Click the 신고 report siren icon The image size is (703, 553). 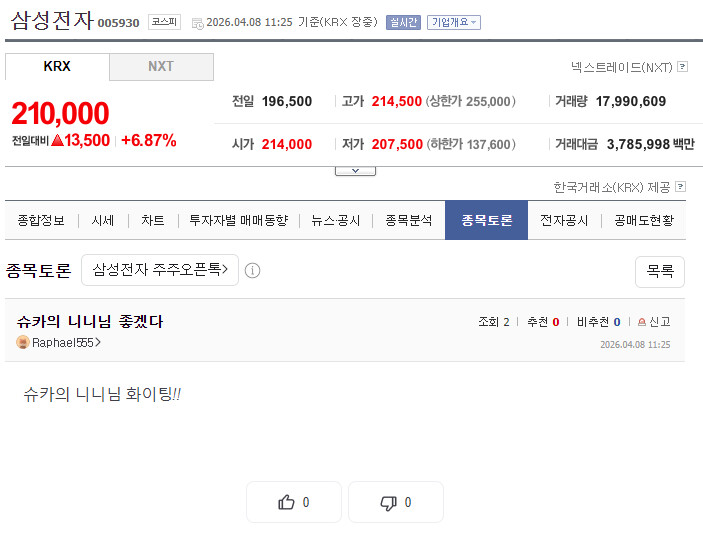(642, 322)
